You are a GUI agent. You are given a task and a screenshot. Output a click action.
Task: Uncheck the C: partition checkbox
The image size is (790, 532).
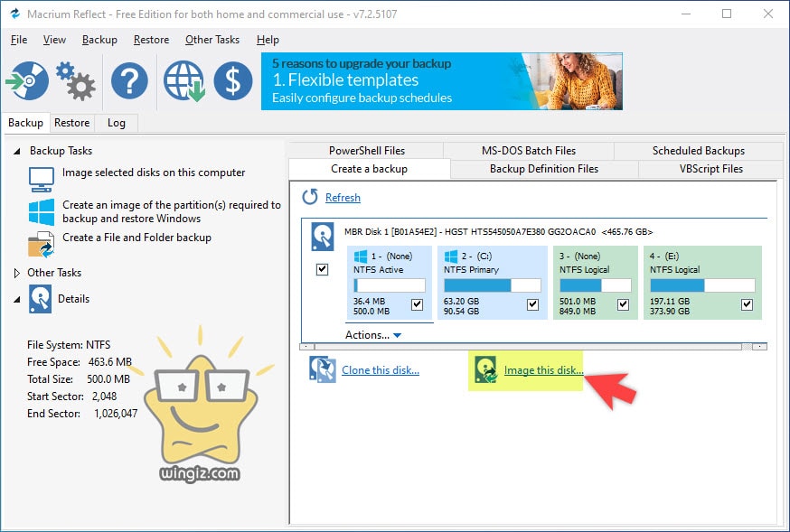click(x=532, y=304)
